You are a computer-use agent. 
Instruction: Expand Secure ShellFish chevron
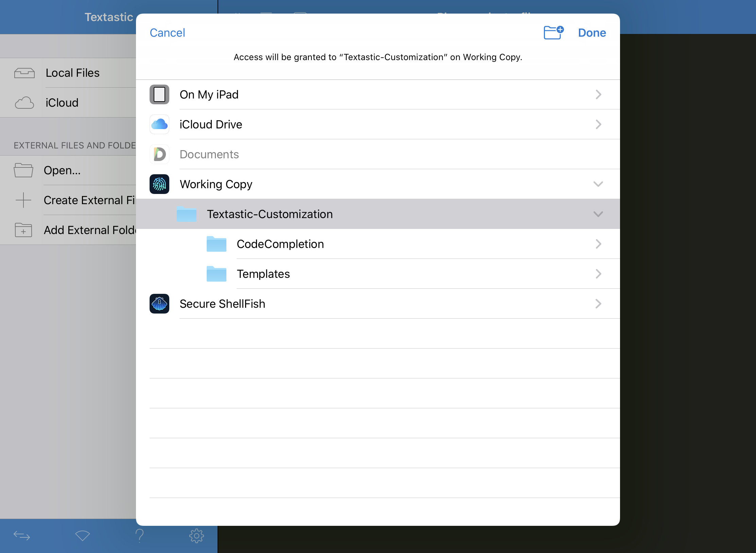598,304
